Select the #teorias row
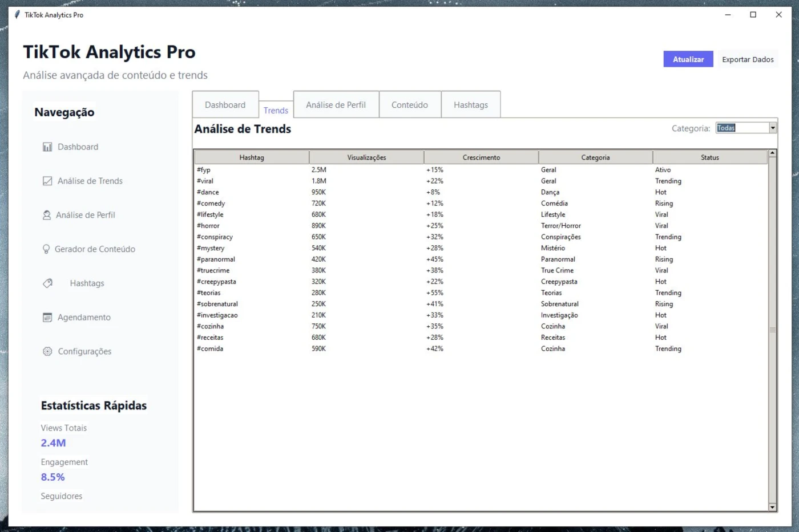The image size is (799, 532). [x=481, y=293]
